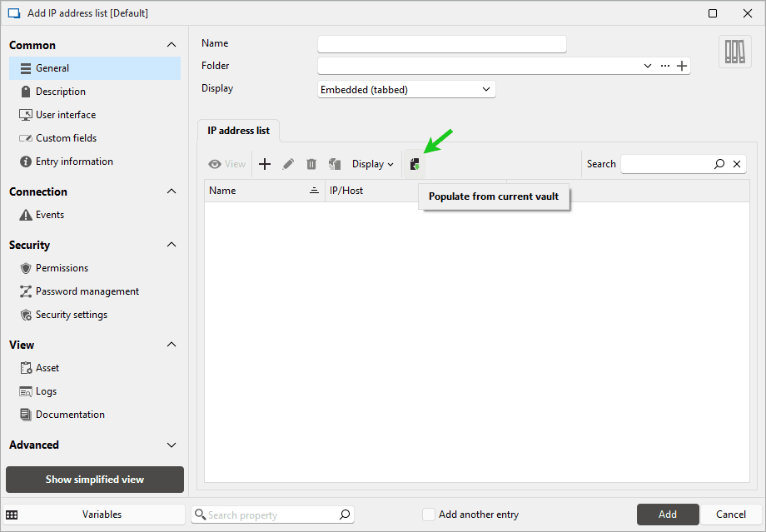Click the plus icon to add list entry

pos(265,165)
